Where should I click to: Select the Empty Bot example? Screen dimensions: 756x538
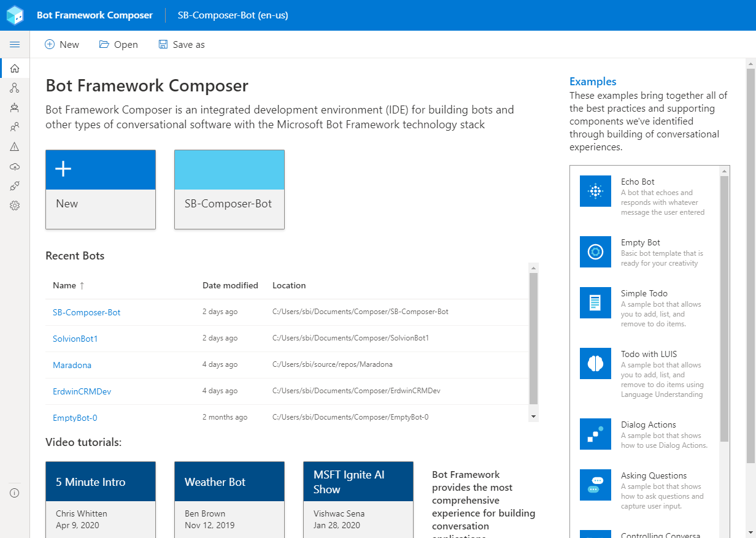click(x=644, y=252)
